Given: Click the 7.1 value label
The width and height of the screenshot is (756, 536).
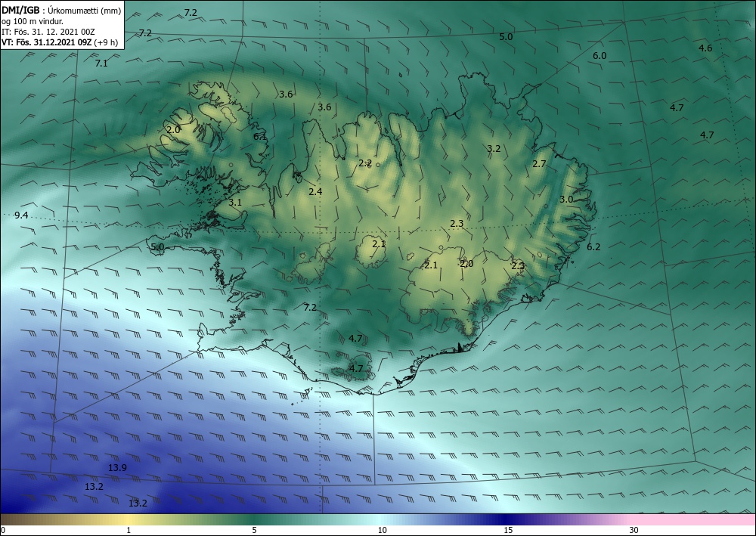Looking at the screenshot, I should click(101, 64).
